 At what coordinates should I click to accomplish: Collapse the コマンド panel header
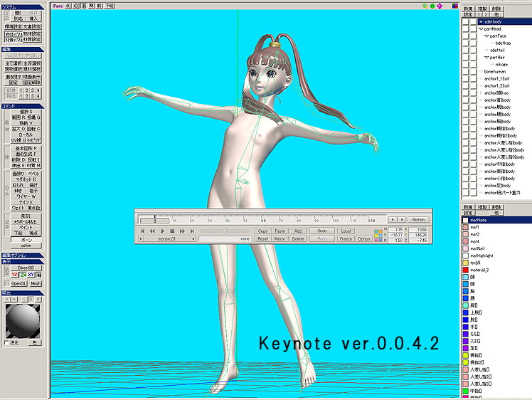22,106
